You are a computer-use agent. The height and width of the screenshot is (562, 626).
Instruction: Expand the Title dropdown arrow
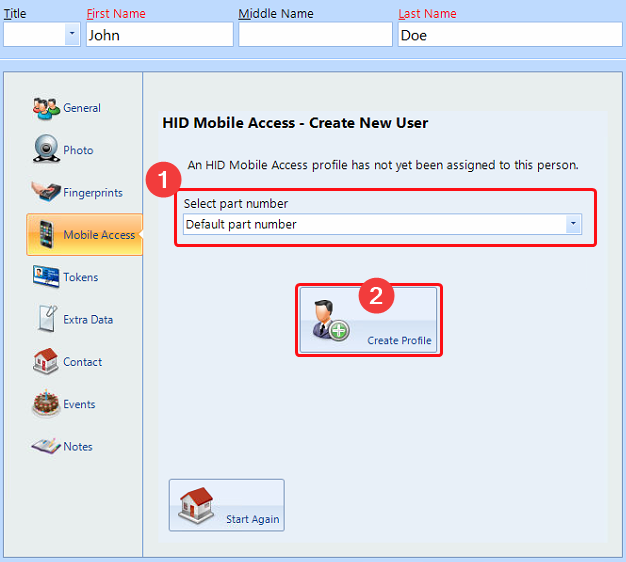[x=72, y=34]
